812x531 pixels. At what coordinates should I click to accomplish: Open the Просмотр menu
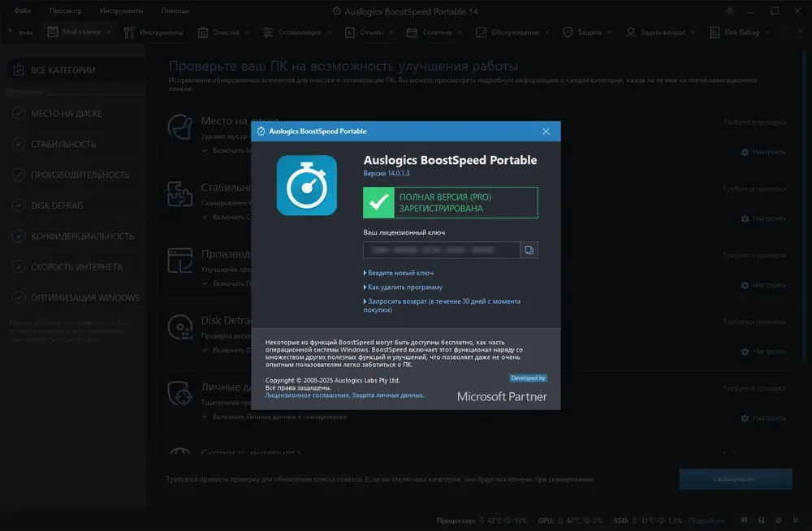(65, 11)
